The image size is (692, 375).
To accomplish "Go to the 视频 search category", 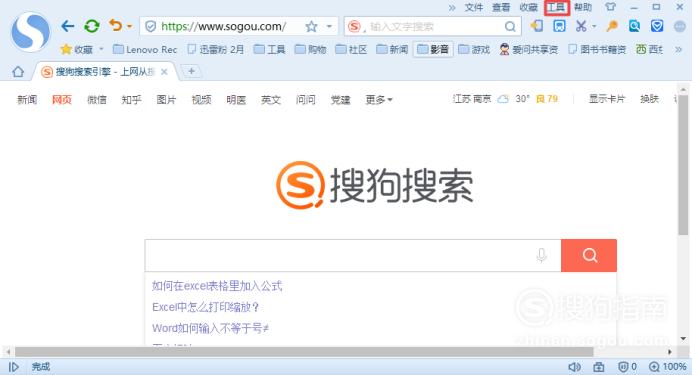I will pos(201,100).
